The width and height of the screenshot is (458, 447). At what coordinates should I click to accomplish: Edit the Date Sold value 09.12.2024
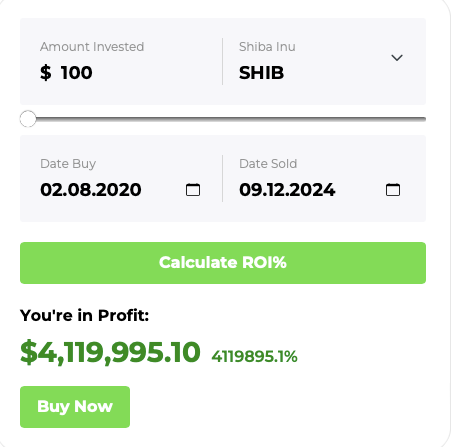point(287,190)
